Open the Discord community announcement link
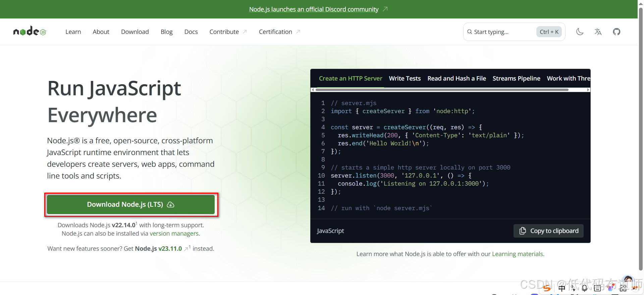The height and width of the screenshot is (295, 644). [314, 9]
